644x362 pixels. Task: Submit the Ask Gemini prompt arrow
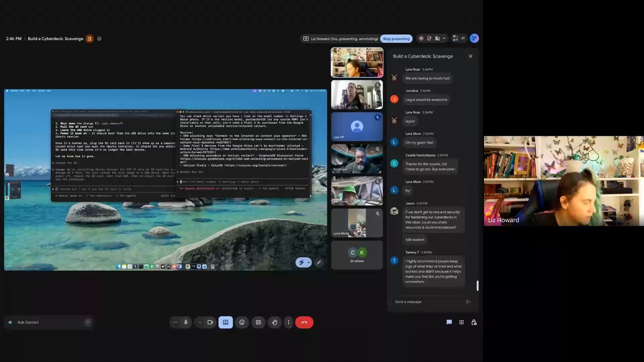(x=88, y=322)
